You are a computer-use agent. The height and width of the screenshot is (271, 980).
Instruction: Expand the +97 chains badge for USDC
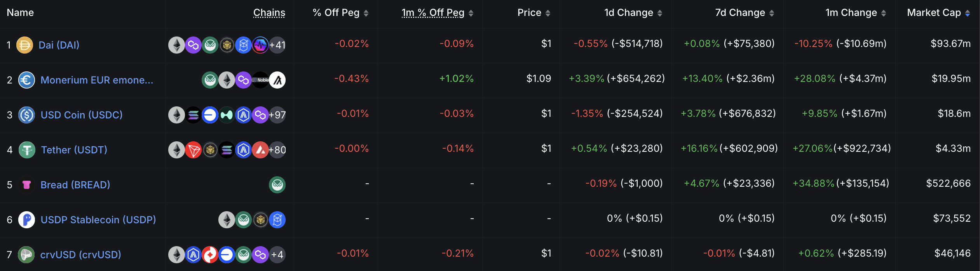click(x=277, y=115)
